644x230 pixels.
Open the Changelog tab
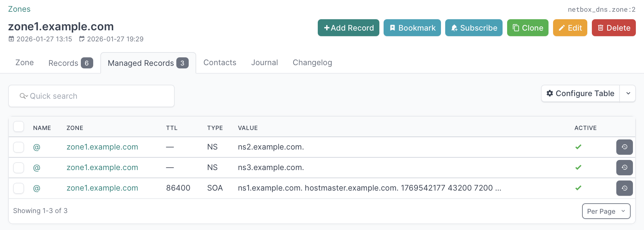click(x=312, y=63)
